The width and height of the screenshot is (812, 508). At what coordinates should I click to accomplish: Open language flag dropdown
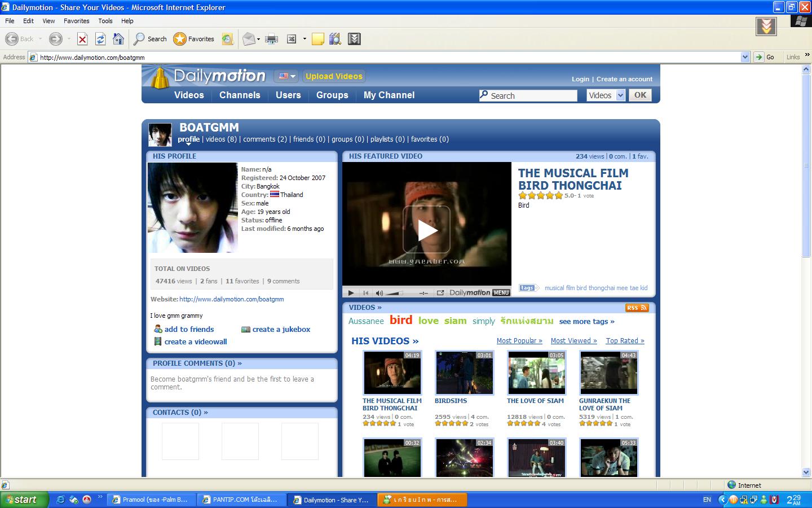pyautogui.click(x=287, y=76)
